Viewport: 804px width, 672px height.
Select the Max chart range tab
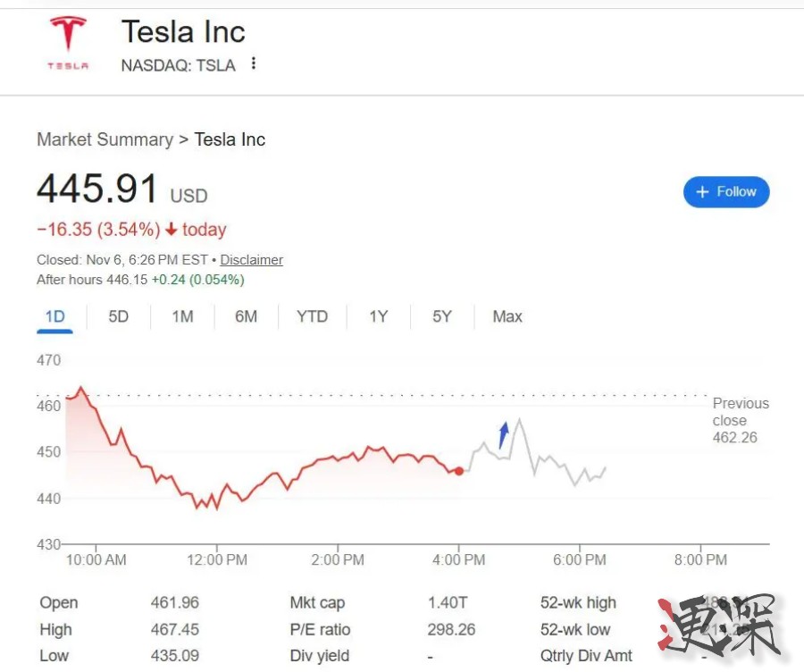(507, 316)
